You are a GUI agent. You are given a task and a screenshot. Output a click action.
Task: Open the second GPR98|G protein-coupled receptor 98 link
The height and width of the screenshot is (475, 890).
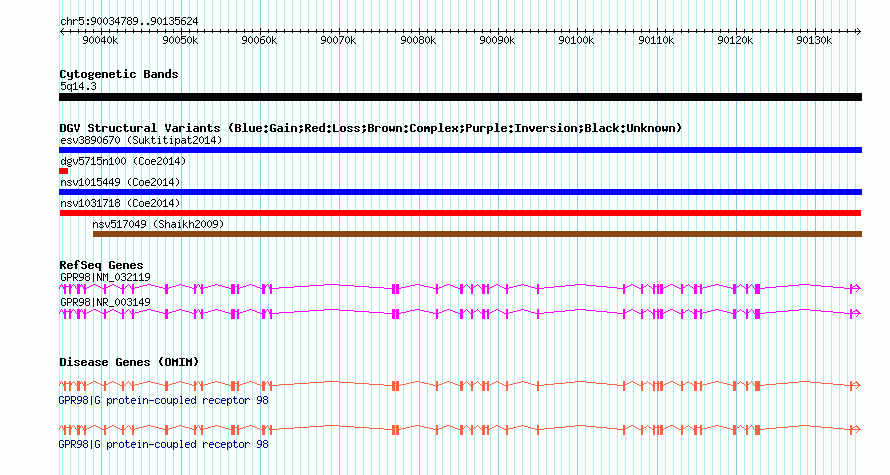(163, 444)
